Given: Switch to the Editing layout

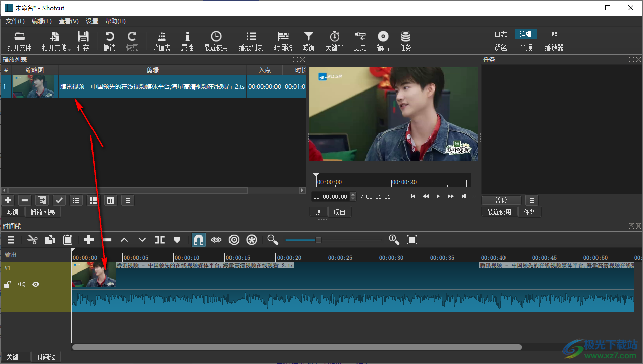Looking at the screenshot, I should click(526, 34).
